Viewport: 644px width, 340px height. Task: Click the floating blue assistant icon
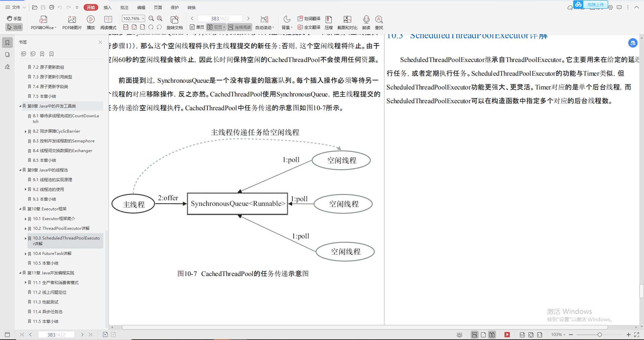point(633,43)
